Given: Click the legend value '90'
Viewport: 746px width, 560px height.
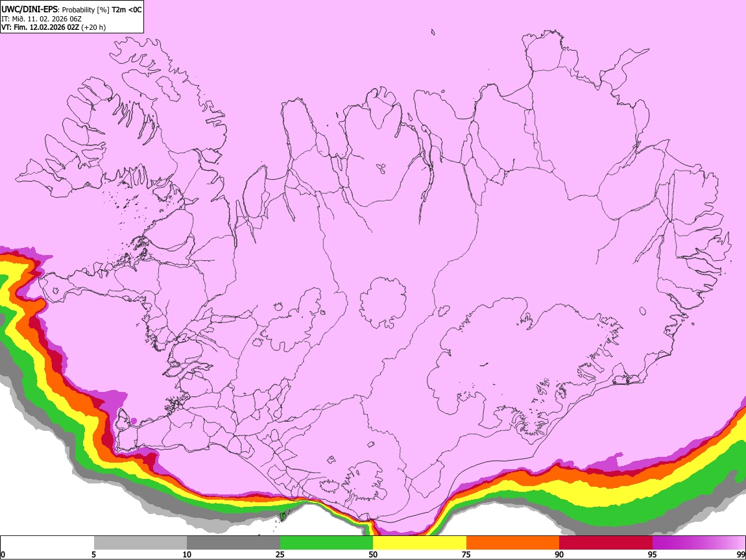Looking at the screenshot, I should 559,554.
